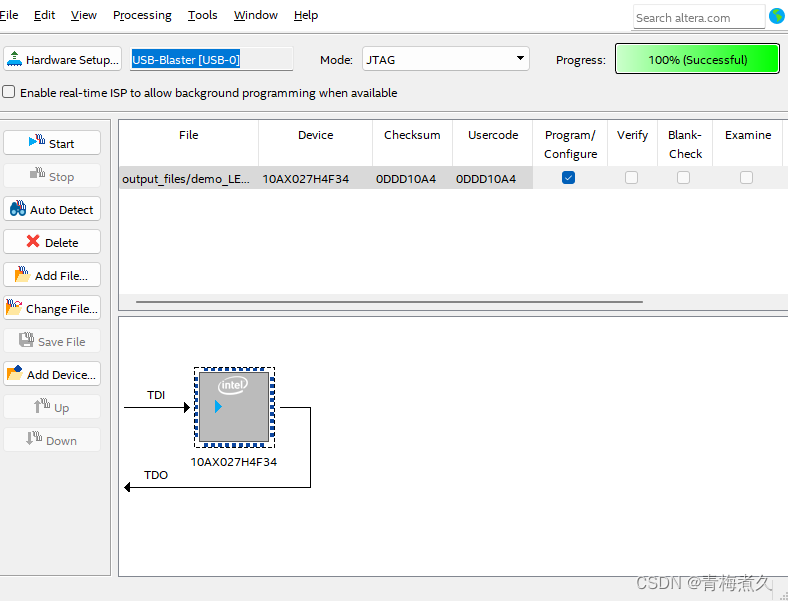Click device cell 10AX027H4F34 in table
The height and width of the screenshot is (601, 788).
[316, 178]
